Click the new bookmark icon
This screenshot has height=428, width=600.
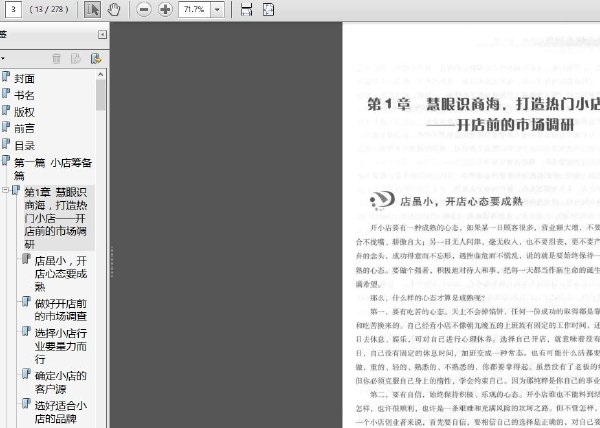click(76, 59)
